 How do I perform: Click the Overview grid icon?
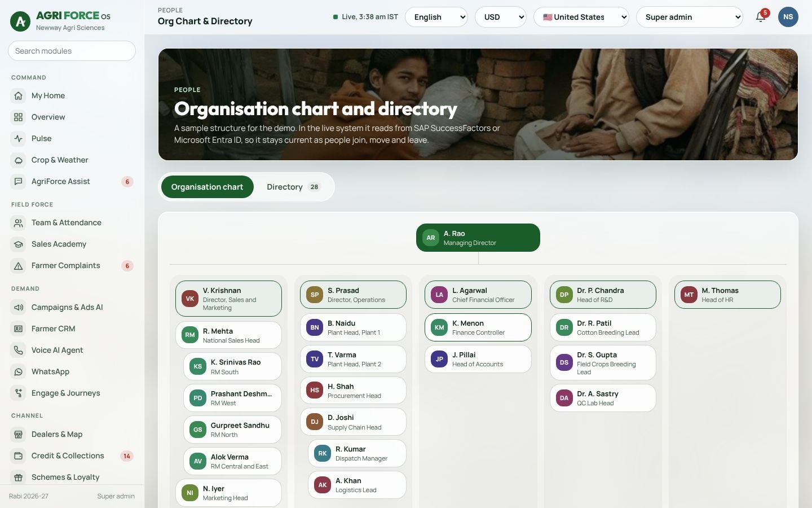click(19, 117)
